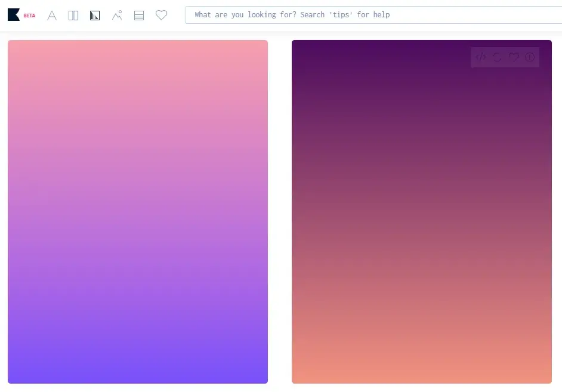Favorite the purple-salmon gradient with its heart icon
This screenshot has width=562, height=392.
pos(514,57)
